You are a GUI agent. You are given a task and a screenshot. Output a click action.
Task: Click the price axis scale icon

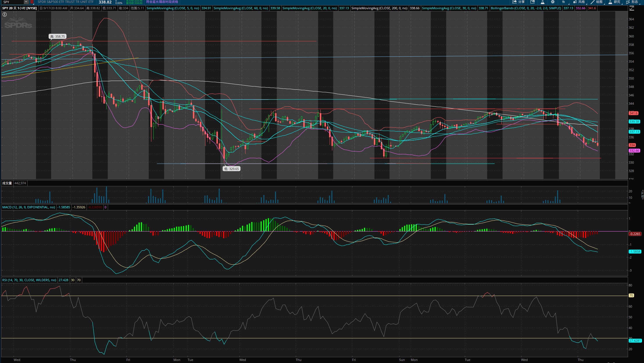coord(632,8)
